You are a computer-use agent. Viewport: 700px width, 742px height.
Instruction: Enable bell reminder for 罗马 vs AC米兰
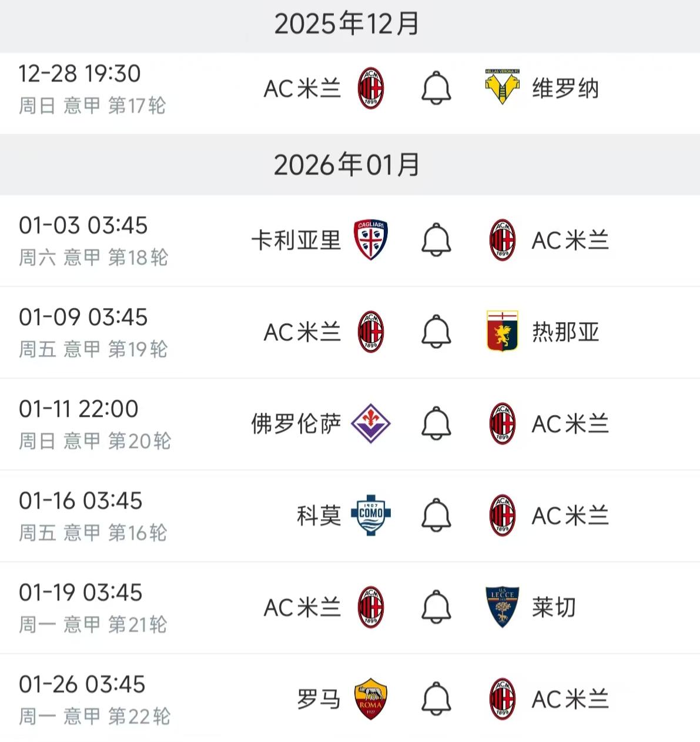point(436,698)
